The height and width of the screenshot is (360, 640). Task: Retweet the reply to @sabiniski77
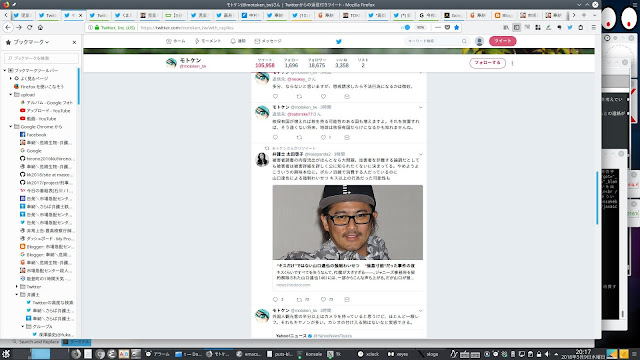[299, 138]
